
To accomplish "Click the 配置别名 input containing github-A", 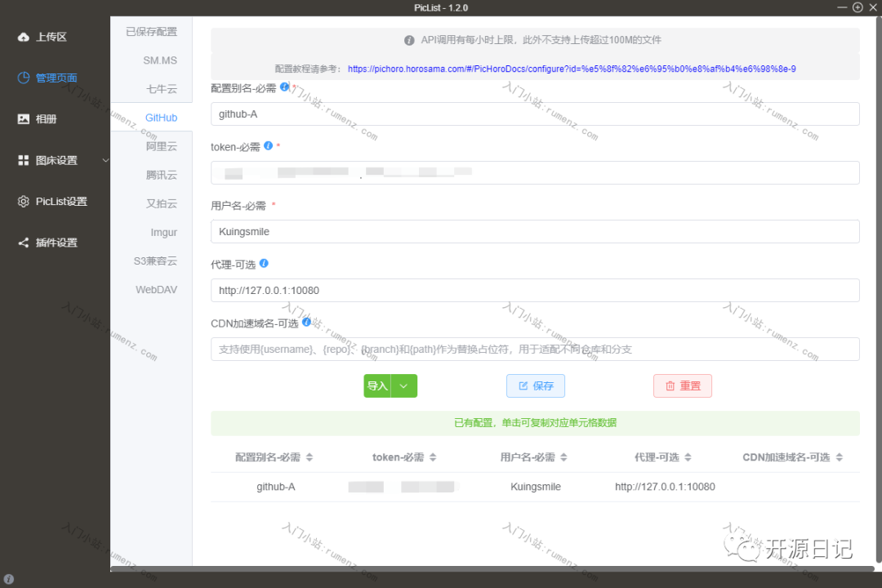I will coord(535,114).
